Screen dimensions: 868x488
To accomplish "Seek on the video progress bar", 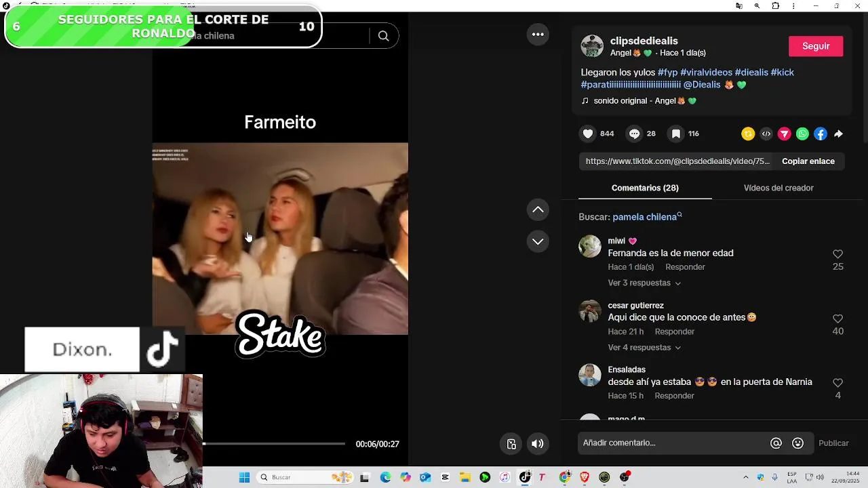I will [x=274, y=444].
